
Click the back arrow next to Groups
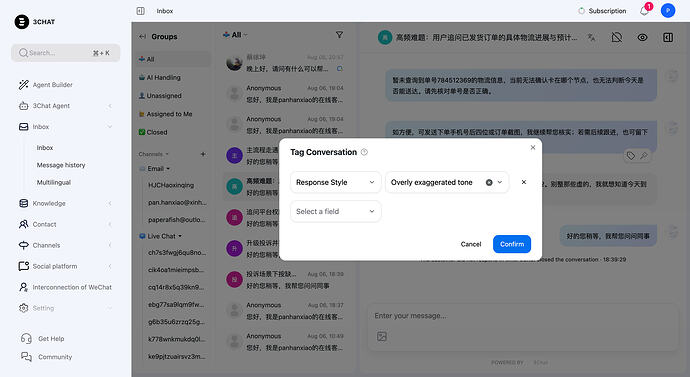coord(143,37)
